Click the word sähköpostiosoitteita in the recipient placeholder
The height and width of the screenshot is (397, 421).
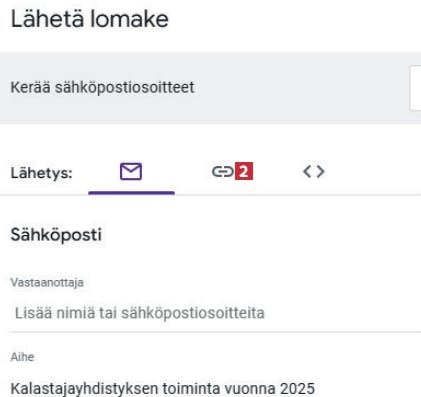(193, 313)
